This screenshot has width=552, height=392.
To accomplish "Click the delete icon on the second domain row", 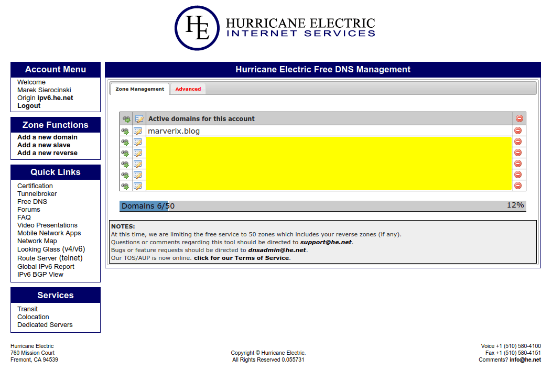I will pos(518,141).
